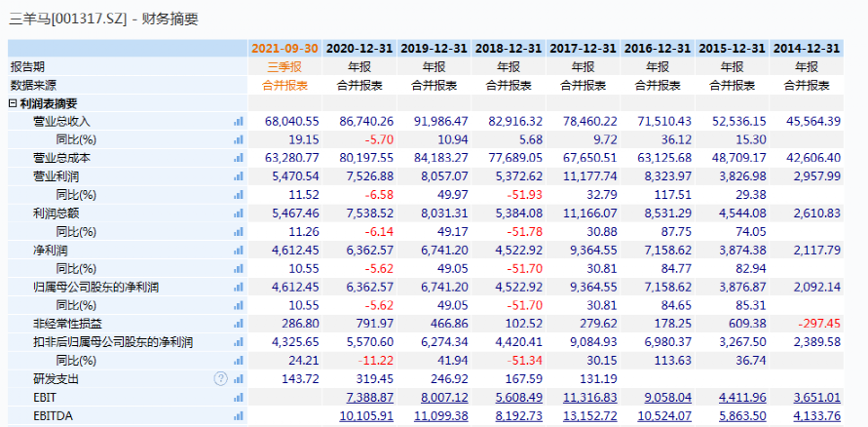Screen dimensions: 868x427
Task: Open chart for 归属母公司股东的净利润
Action: point(238,288)
